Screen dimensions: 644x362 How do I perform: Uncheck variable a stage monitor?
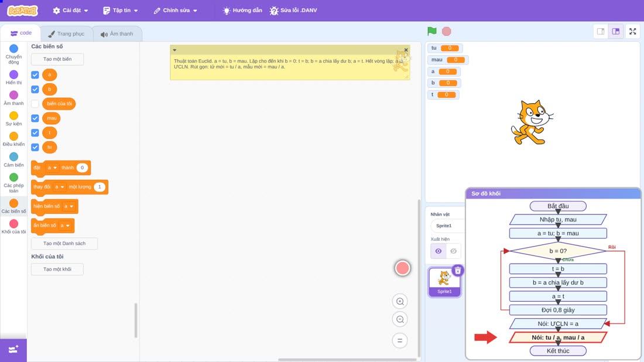coord(35,75)
